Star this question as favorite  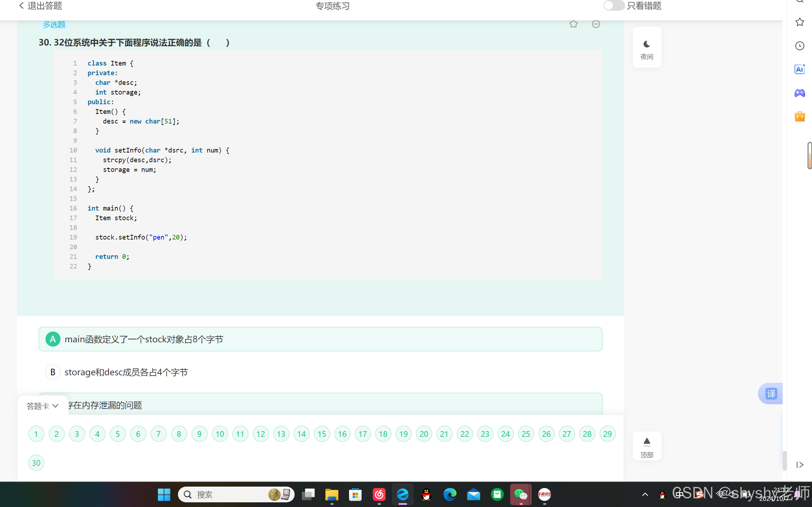[x=573, y=24]
